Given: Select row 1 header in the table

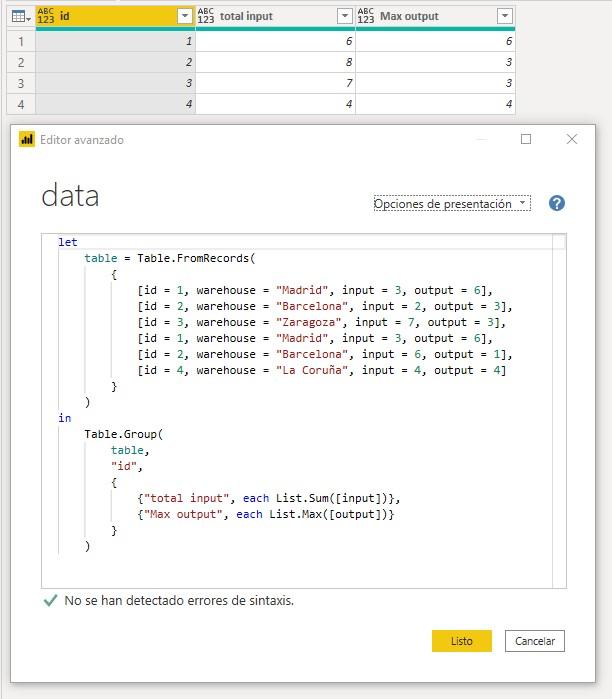Looking at the screenshot, I should click(20, 41).
